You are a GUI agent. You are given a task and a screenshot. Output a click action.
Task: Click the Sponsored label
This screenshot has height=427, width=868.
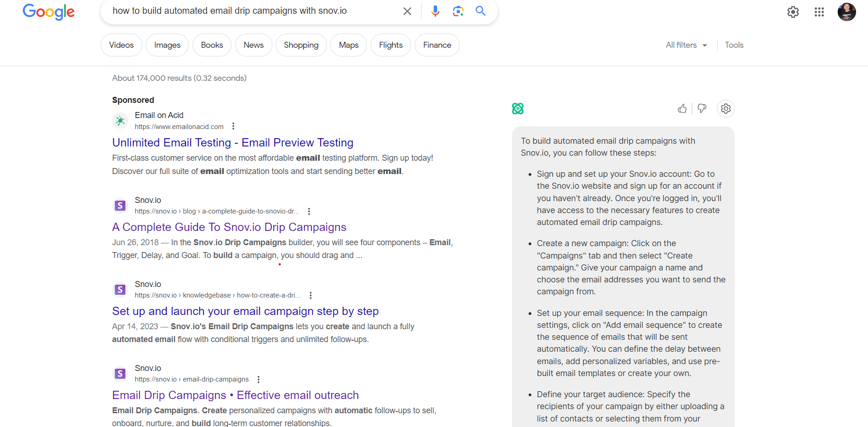coord(133,100)
